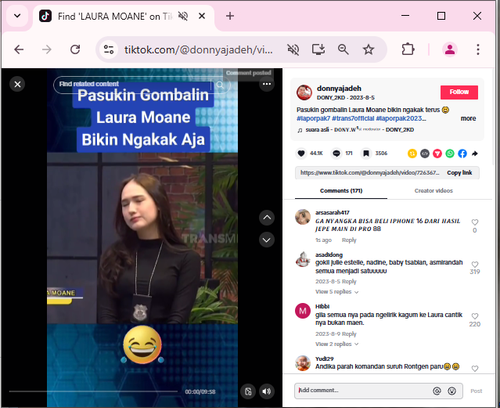This screenshot has height=408, width=500.
Task: Open the Chrome extensions puzzle icon
Action: pos(408,50)
